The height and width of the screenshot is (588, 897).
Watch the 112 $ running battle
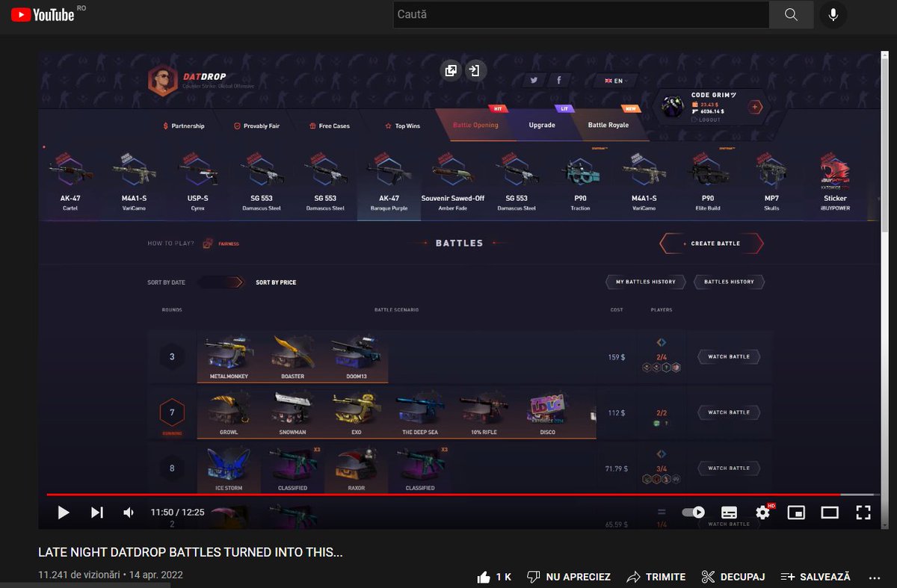(x=729, y=412)
